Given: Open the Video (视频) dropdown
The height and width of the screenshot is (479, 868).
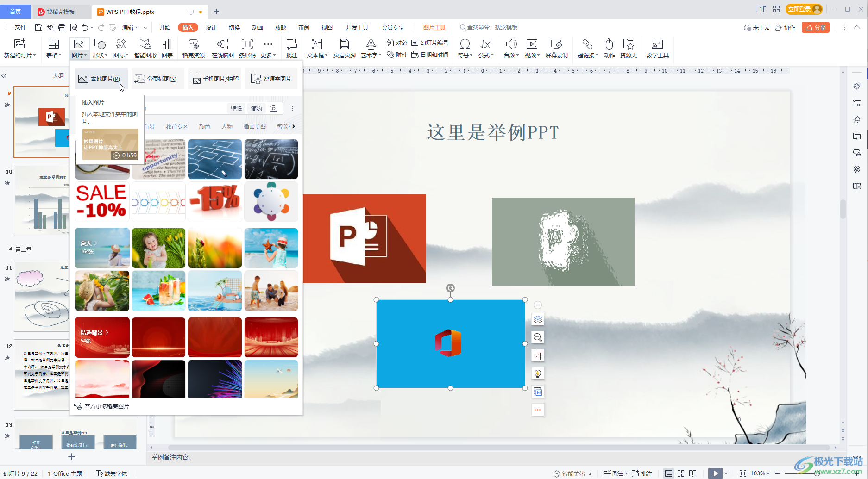Looking at the screenshot, I should 532,55.
